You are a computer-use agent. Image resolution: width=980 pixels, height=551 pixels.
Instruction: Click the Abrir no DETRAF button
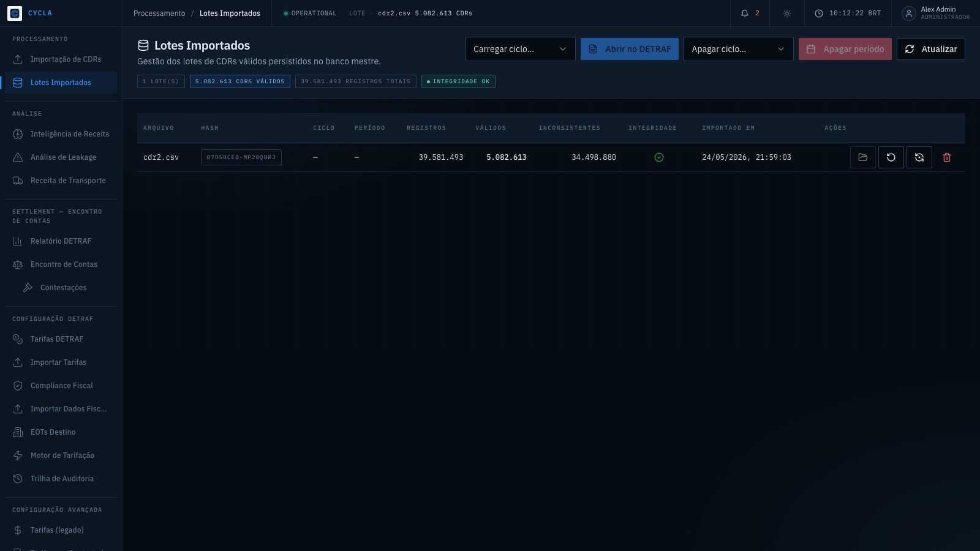click(630, 49)
